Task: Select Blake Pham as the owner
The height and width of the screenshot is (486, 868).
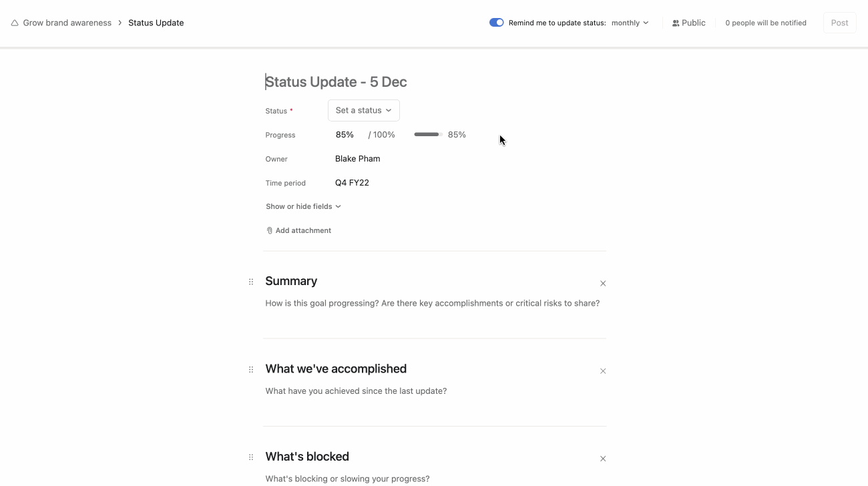Action: coord(357,158)
